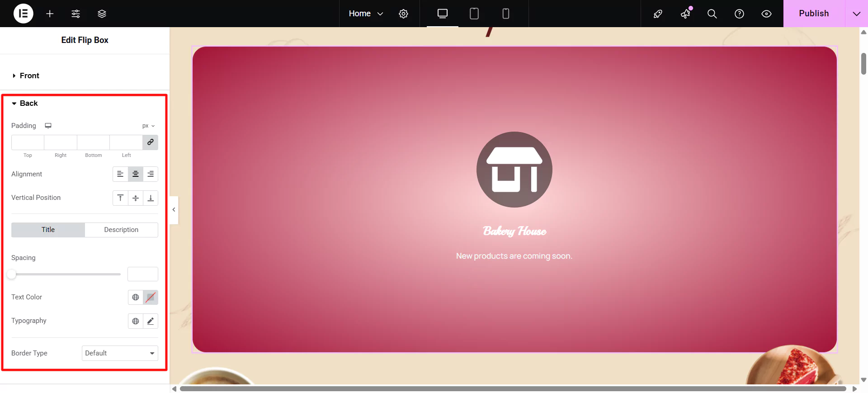Click the Right padding input
The width and height of the screenshot is (868, 393).
61,142
